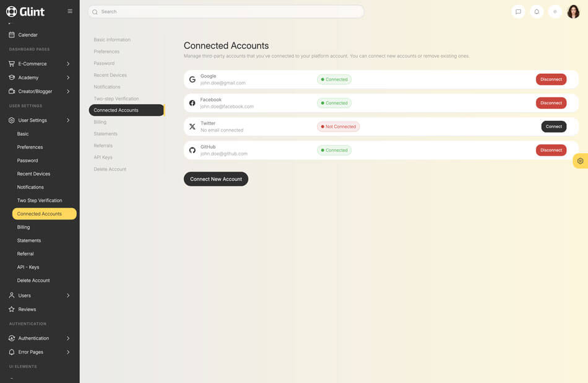This screenshot has width=588, height=383.
Task: Select the Billing tab in settings list
Action: point(100,122)
